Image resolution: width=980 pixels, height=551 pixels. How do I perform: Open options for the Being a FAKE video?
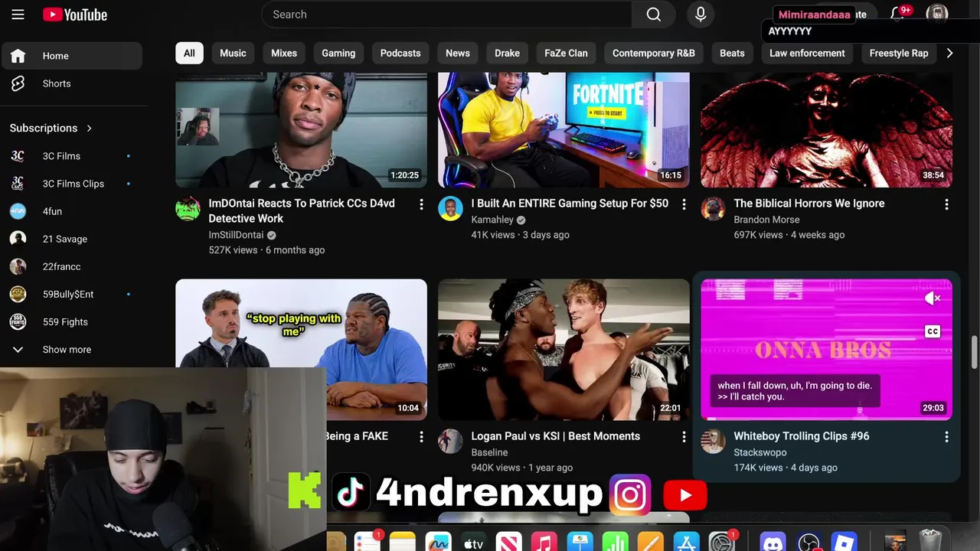click(421, 437)
